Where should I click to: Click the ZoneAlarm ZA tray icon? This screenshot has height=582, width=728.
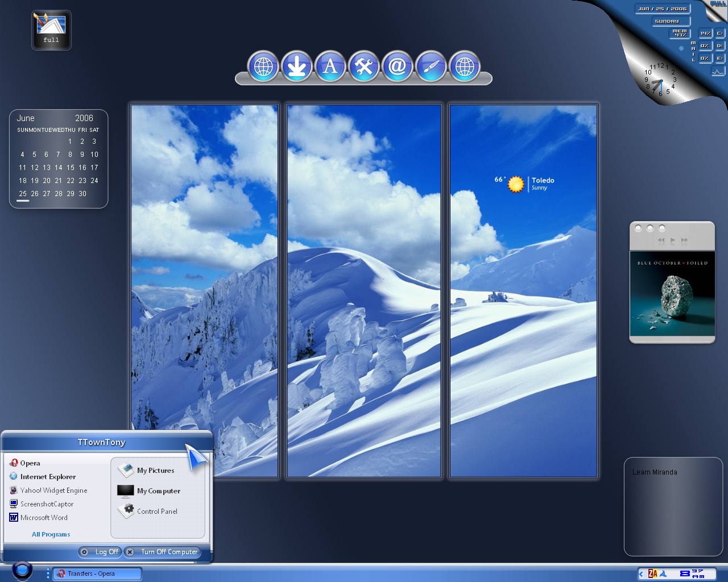tap(652, 573)
